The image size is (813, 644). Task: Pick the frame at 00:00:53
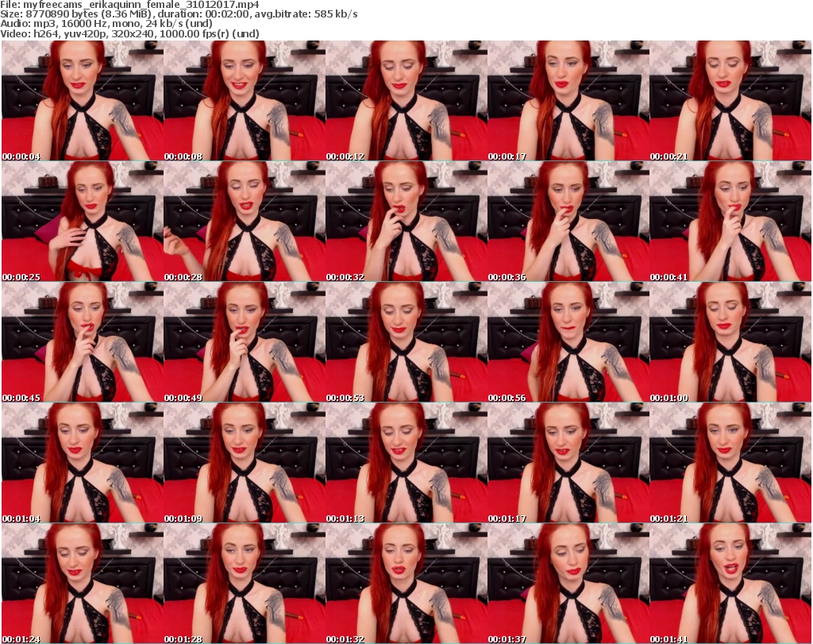406,342
